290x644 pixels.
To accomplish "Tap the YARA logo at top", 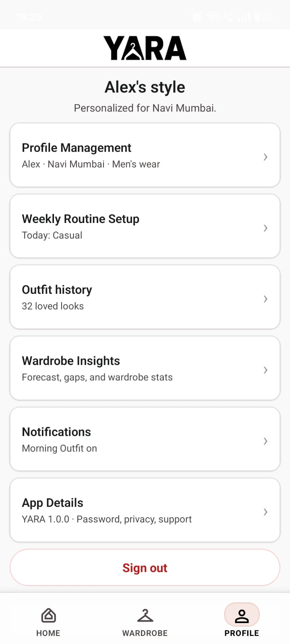I will (x=145, y=48).
